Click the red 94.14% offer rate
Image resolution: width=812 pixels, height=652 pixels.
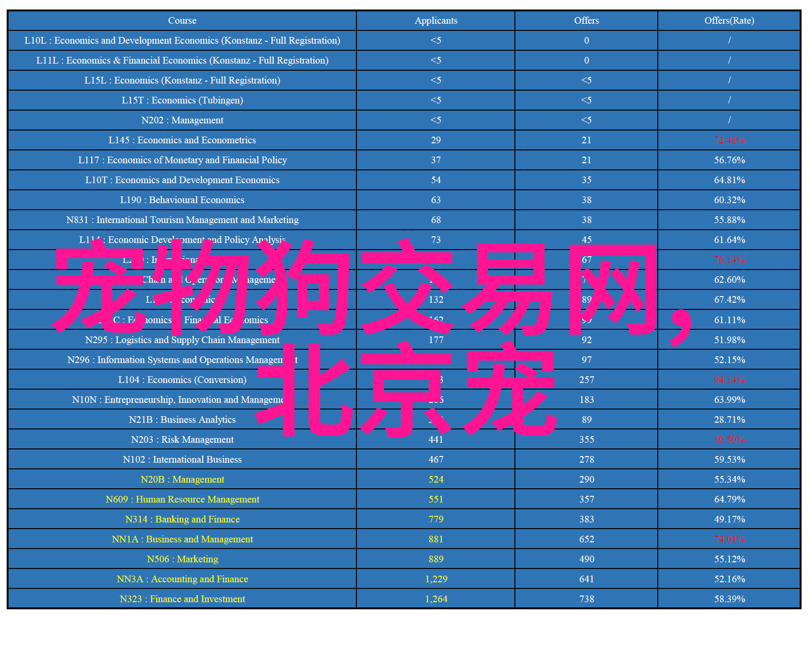pos(729,380)
